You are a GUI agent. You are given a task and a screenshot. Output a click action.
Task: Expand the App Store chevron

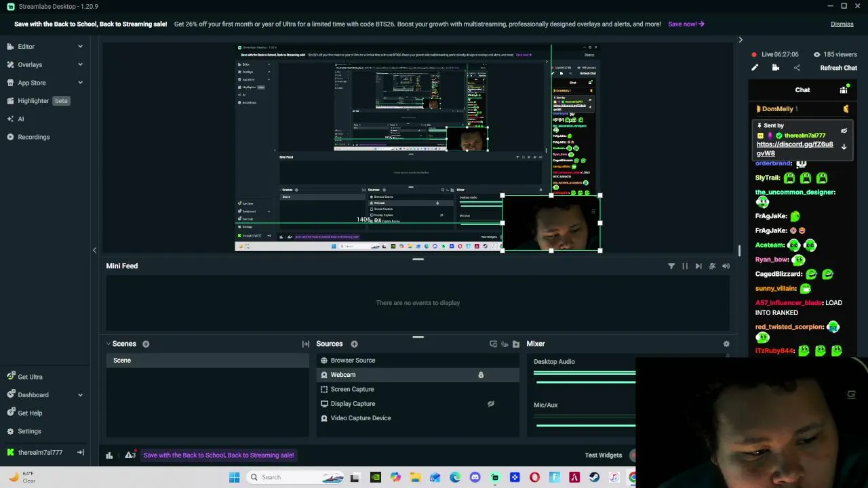coord(80,83)
